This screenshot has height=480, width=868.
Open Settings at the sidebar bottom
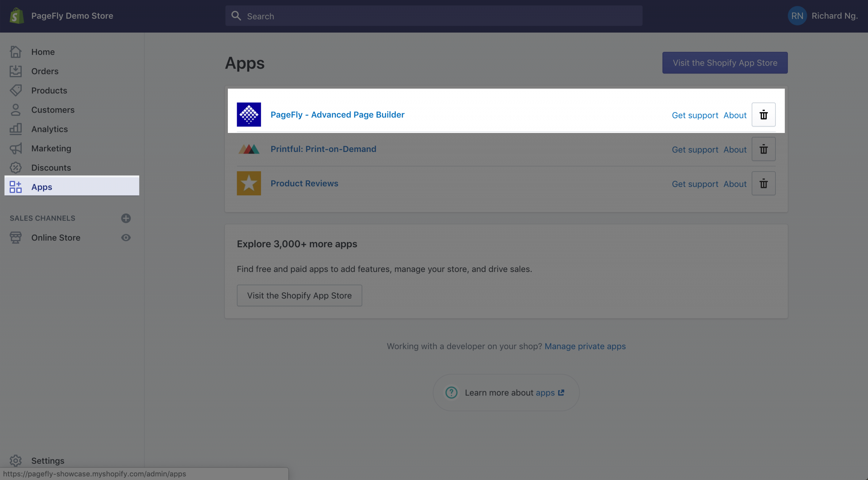point(48,461)
